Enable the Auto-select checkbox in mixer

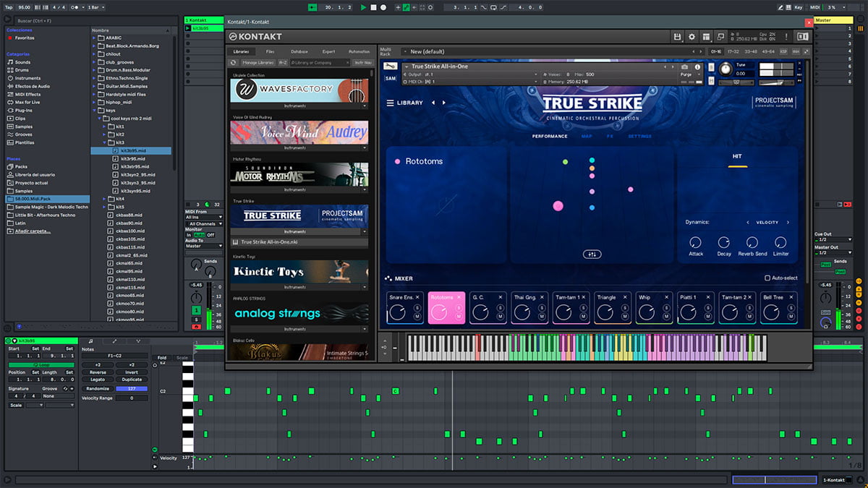click(x=767, y=278)
